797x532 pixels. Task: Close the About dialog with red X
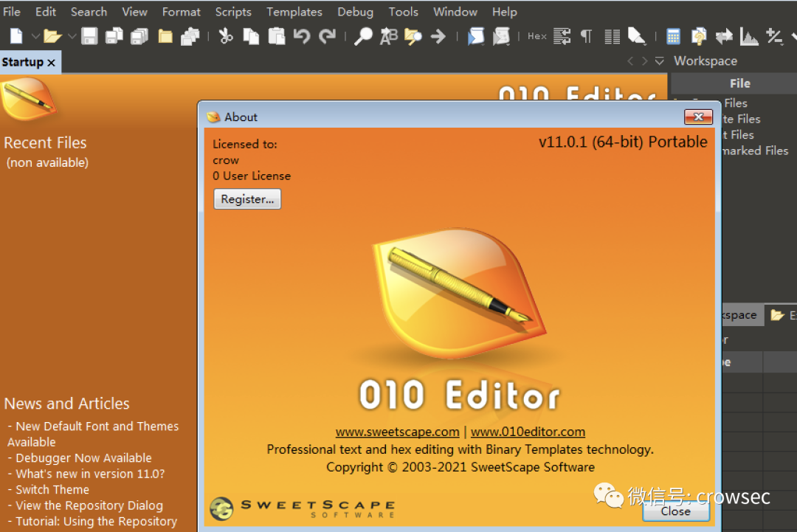point(698,117)
